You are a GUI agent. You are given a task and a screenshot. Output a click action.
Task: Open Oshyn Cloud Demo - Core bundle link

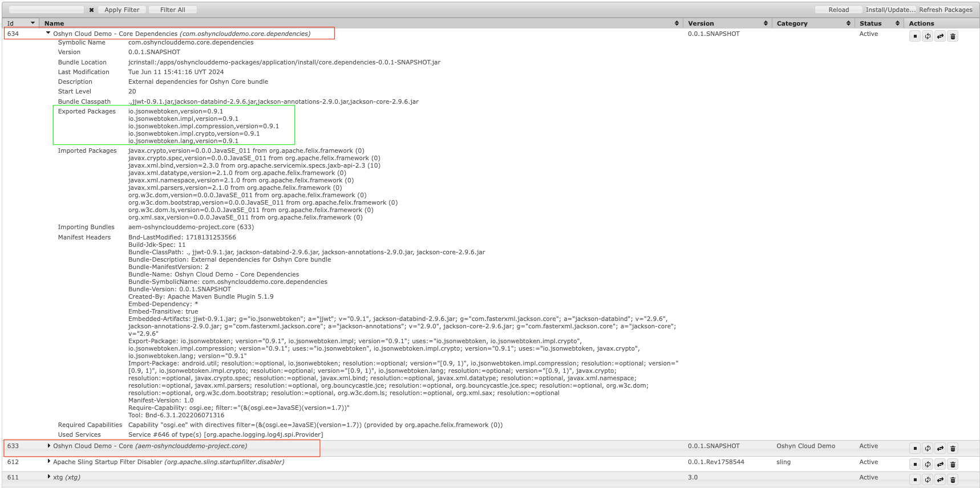[150, 446]
